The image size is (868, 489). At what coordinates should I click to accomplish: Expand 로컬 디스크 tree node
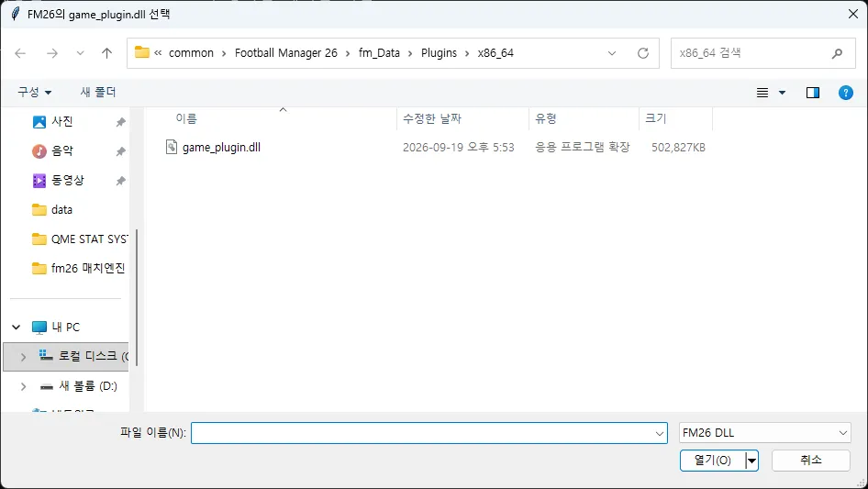coord(23,357)
